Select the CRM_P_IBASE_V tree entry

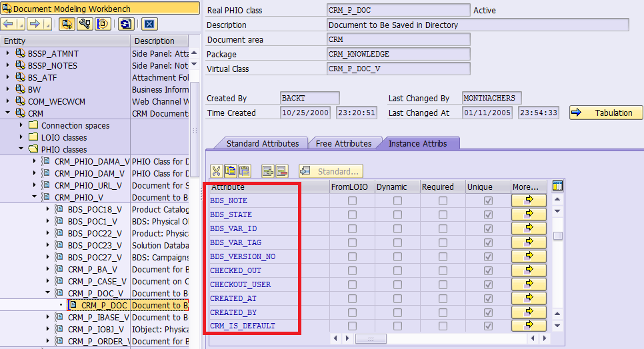99,318
